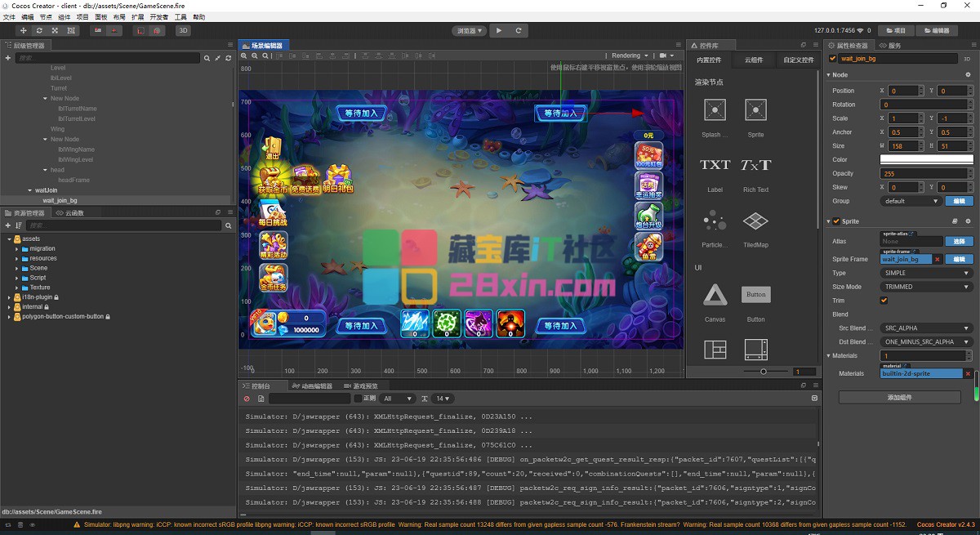Toggle the Trim checkbox
The height and width of the screenshot is (535, 980).
[x=884, y=301]
